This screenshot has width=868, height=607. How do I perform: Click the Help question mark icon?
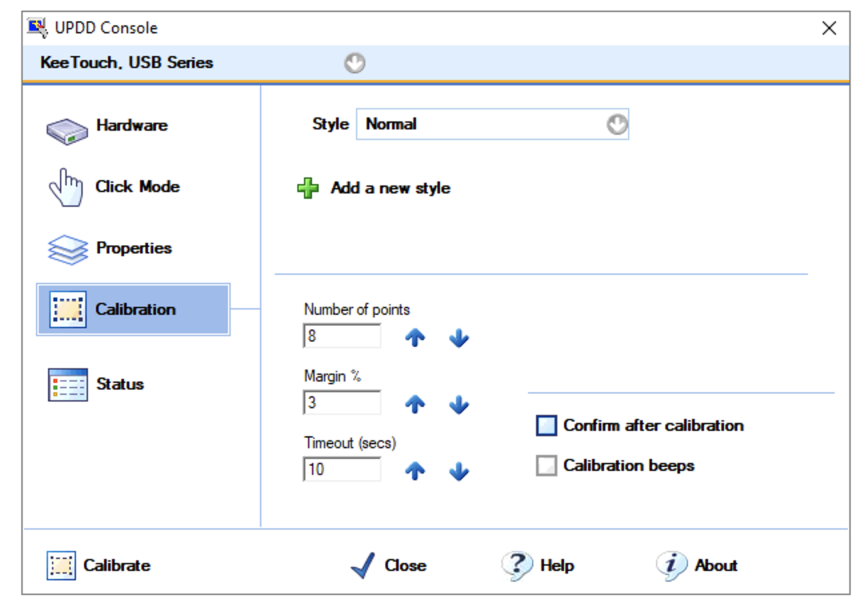tap(517, 566)
